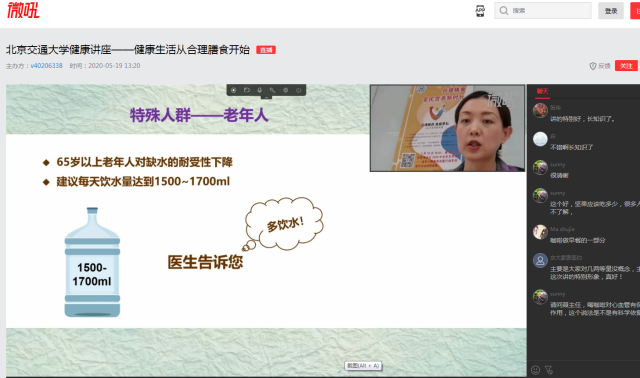Click the power icon in floating toolbar

pyautogui.click(x=299, y=90)
